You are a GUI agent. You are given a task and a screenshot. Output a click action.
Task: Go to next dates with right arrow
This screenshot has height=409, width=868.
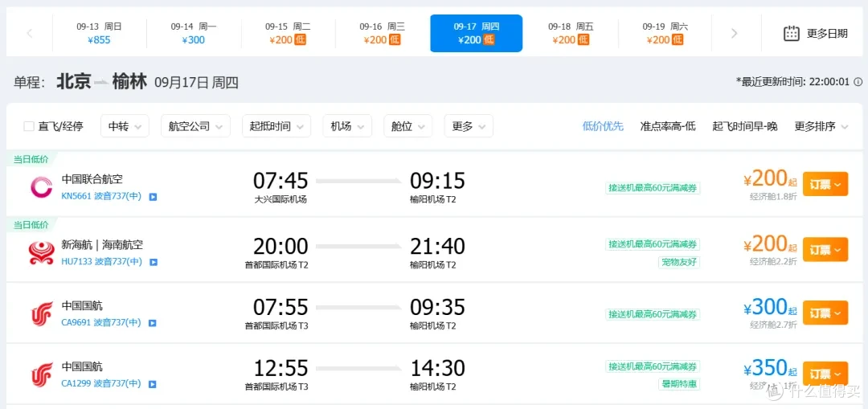click(734, 33)
